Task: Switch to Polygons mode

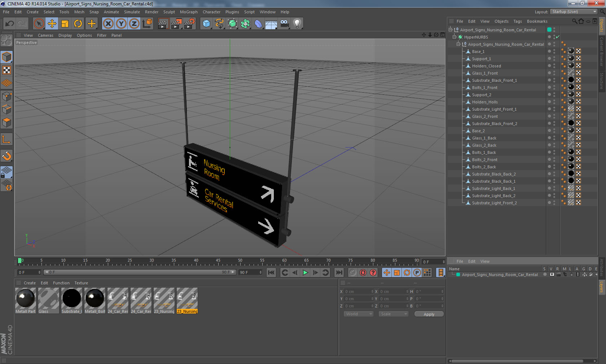Action: pos(6,123)
